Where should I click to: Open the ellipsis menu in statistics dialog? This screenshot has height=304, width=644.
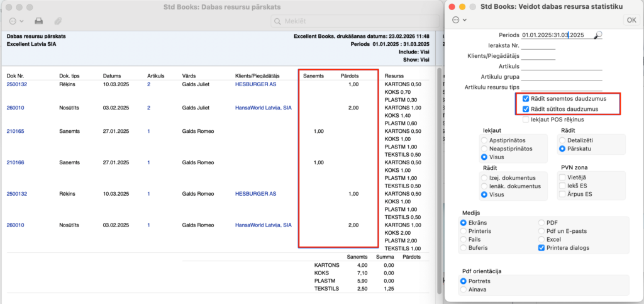[459, 20]
